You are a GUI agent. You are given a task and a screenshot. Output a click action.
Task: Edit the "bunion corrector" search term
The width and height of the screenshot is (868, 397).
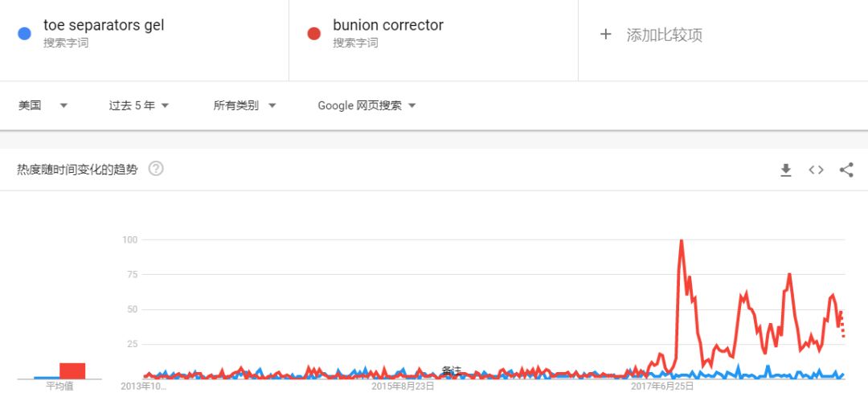pyautogui.click(x=388, y=26)
